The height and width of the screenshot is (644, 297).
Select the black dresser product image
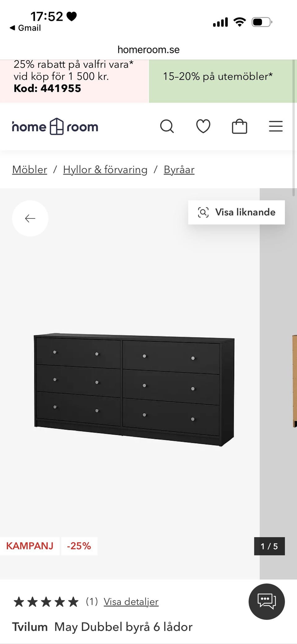134,390
